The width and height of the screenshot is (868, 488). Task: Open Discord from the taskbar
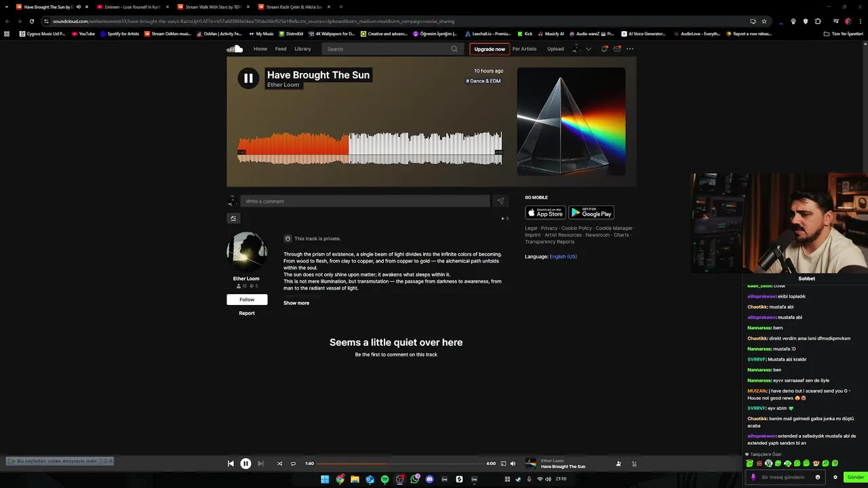coord(429,479)
